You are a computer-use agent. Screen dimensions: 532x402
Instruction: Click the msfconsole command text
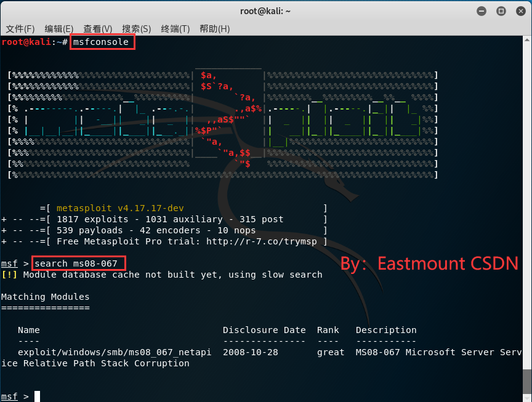101,42
